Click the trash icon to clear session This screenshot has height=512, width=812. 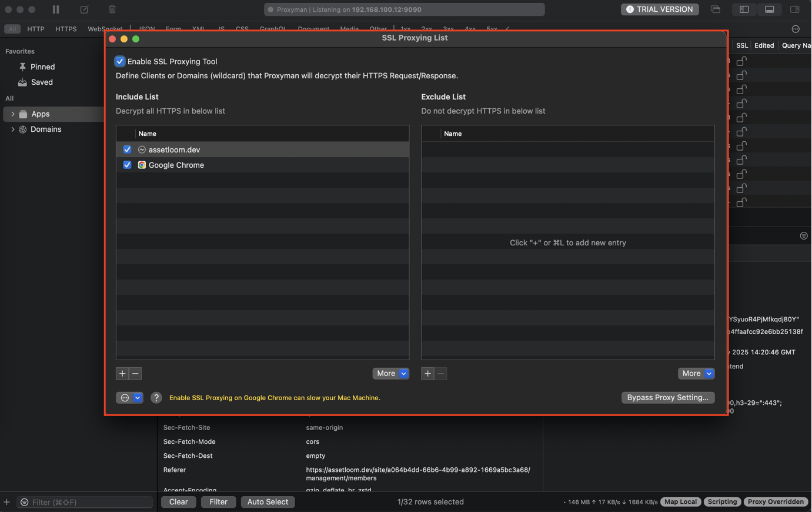[112, 9]
